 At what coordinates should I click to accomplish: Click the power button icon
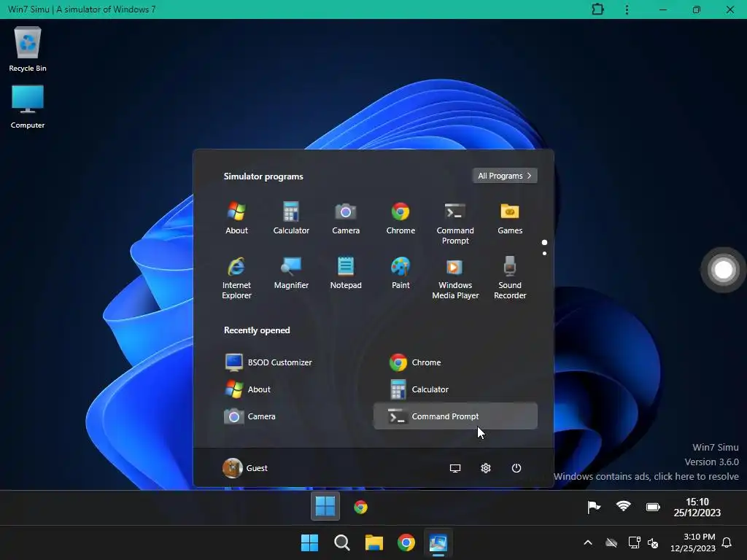[516, 468]
